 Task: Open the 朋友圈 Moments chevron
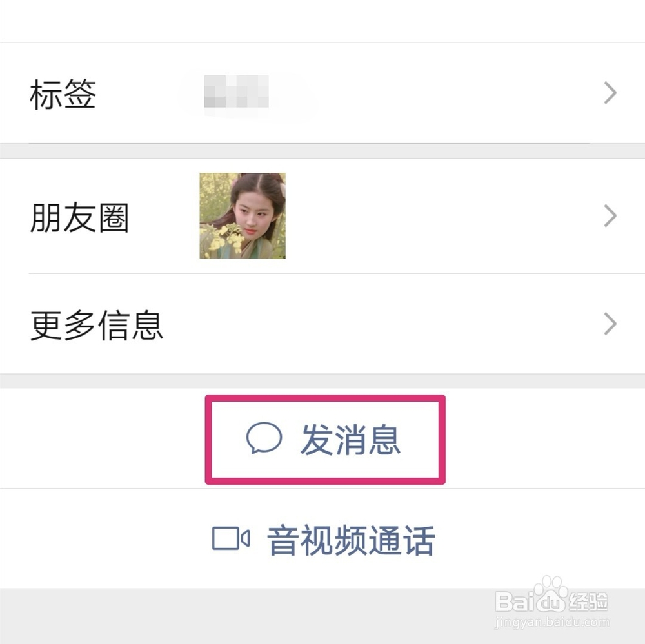pyautogui.click(x=609, y=216)
